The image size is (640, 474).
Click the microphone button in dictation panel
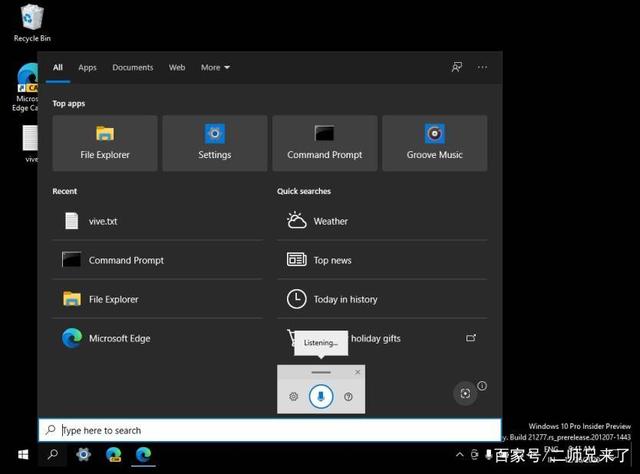321,396
